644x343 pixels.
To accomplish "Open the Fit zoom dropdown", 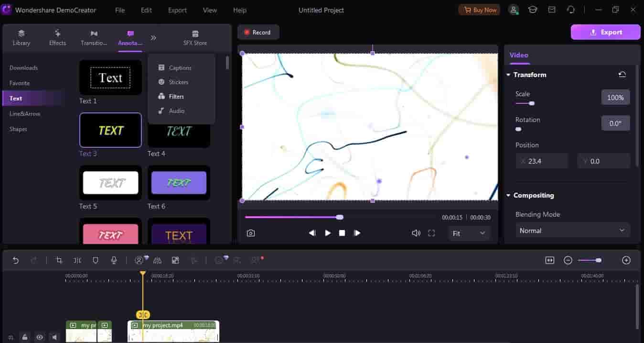I will coord(469,233).
